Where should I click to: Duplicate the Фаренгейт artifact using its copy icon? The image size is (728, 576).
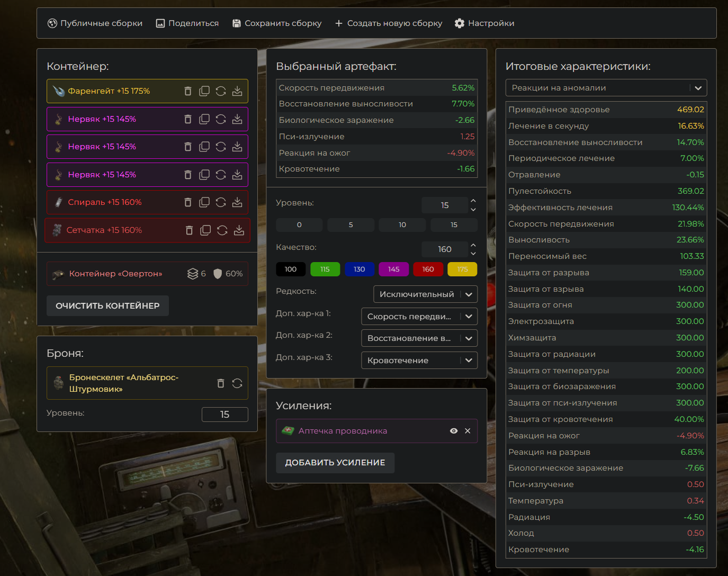[204, 91]
